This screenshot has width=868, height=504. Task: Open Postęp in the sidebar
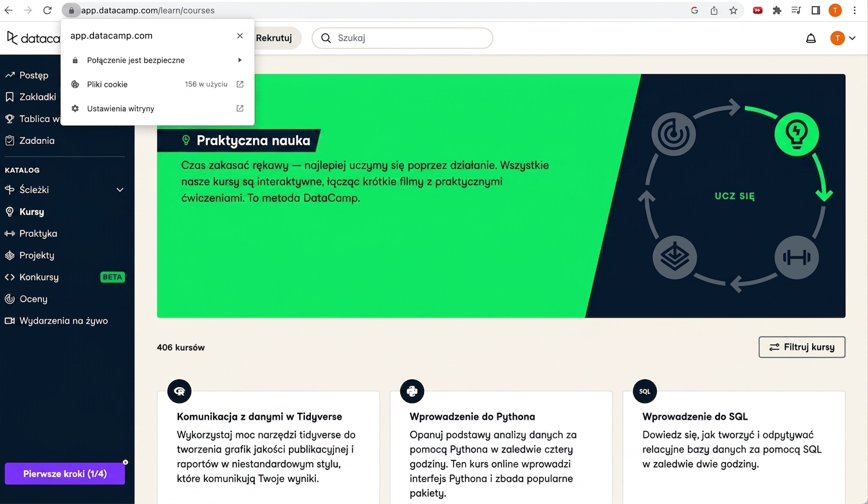point(33,75)
